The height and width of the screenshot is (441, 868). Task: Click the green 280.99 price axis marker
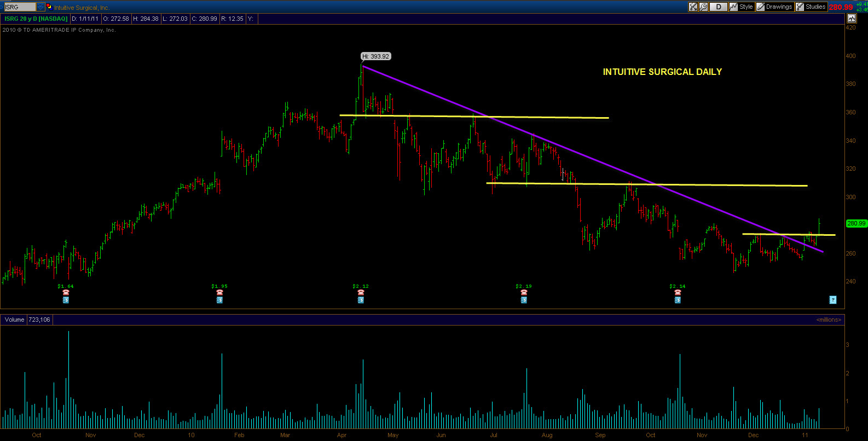coord(856,223)
